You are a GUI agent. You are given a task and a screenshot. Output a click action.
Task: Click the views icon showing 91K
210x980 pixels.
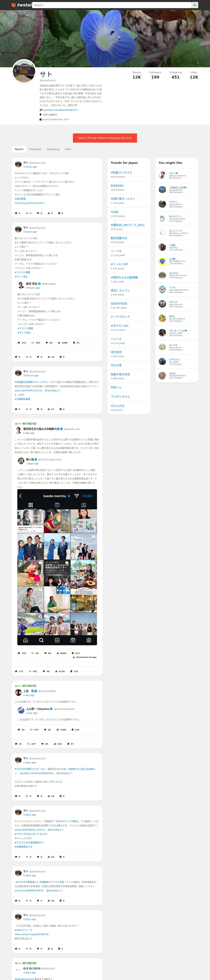[x=55, y=744]
